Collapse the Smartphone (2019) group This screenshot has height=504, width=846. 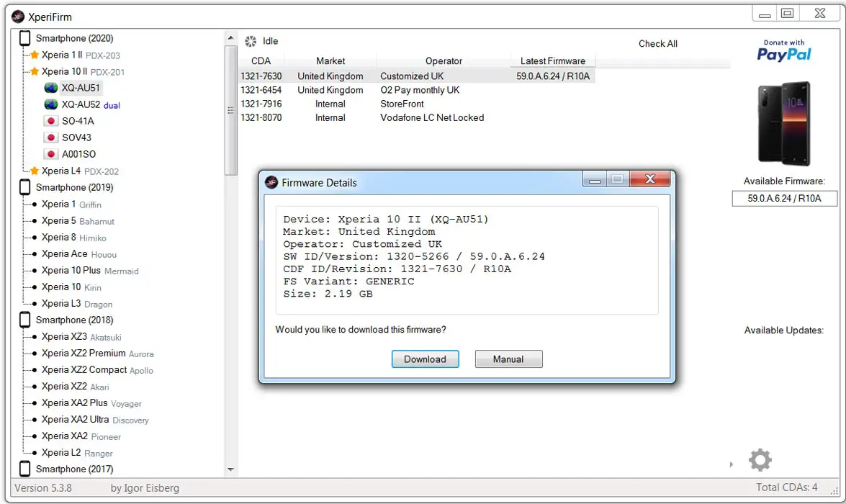(x=74, y=187)
